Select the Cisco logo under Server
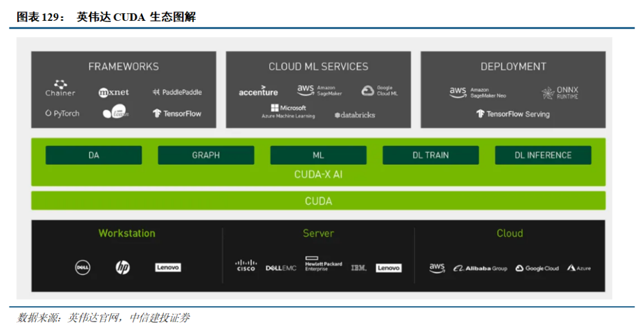 coord(246,266)
